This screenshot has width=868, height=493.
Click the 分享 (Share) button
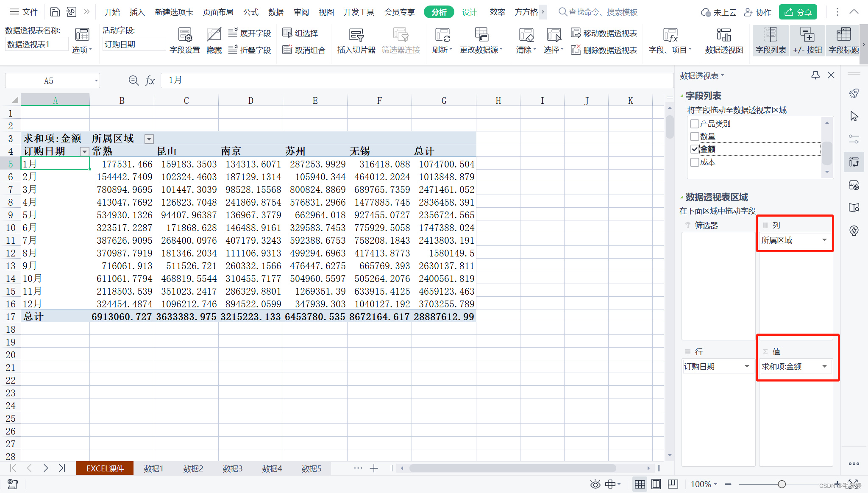pyautogui.click(x=798, y=12)
